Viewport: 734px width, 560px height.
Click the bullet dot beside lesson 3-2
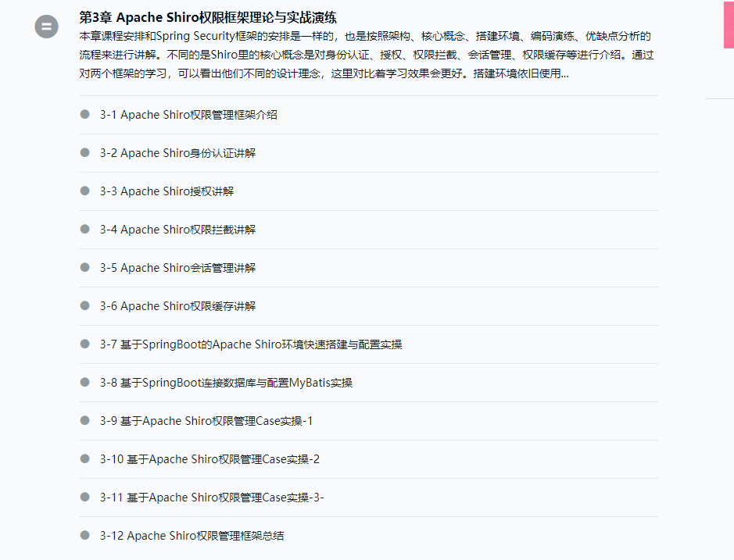click(84, 152)
